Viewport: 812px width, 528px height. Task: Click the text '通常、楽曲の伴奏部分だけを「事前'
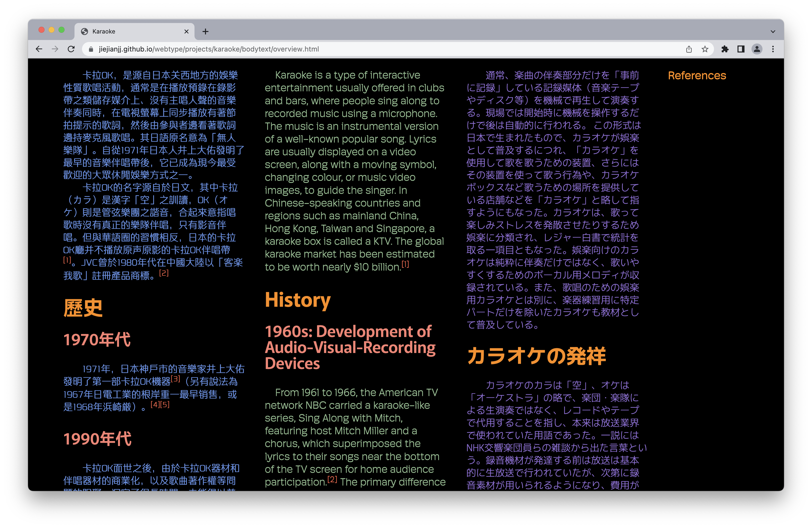562,75
